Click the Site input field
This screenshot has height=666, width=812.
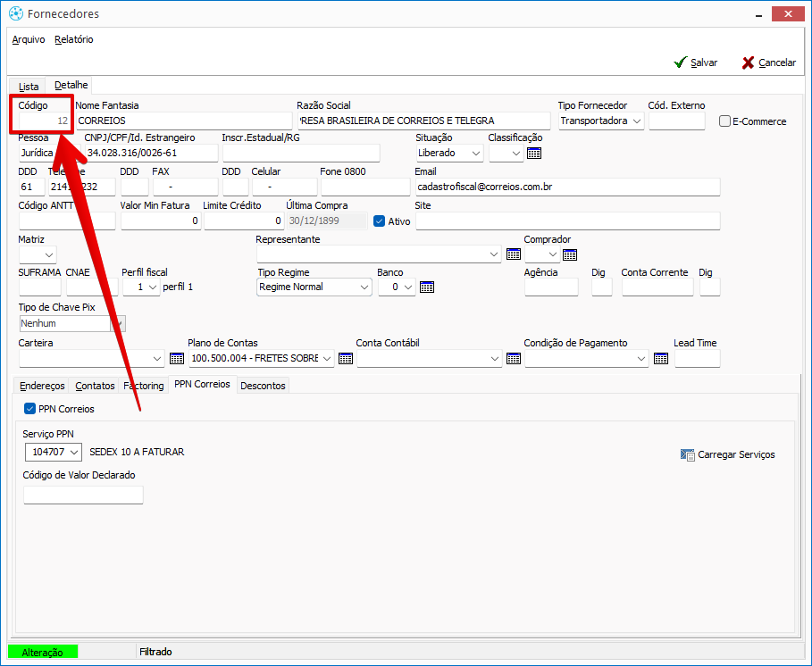(567, 221)
